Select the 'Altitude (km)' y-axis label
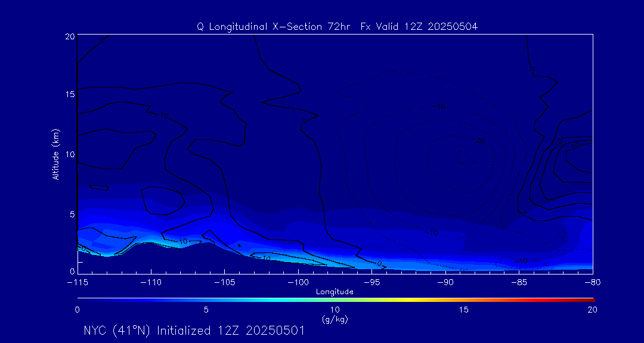Screen dimensions: 644x343 coord(55,154)
